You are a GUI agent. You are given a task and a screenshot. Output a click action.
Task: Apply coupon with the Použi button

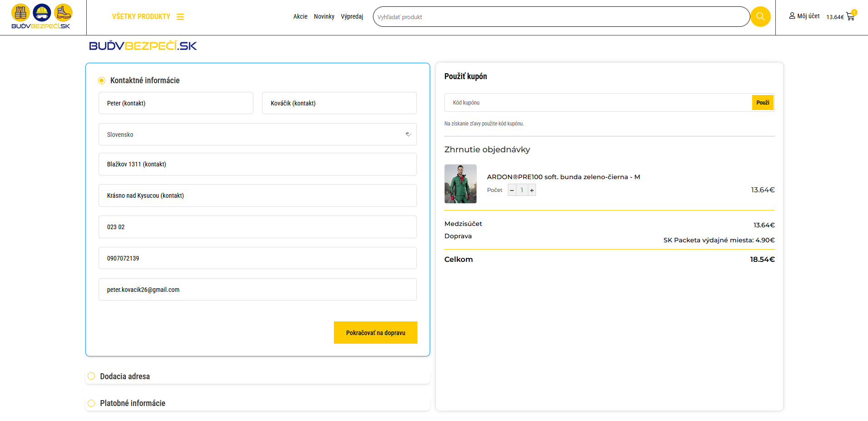coord(763,103)
